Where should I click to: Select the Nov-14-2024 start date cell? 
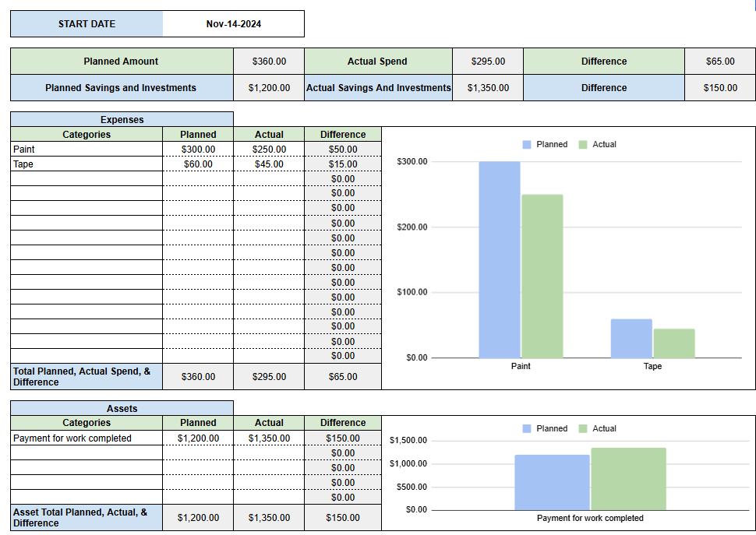tap(231, 23)
